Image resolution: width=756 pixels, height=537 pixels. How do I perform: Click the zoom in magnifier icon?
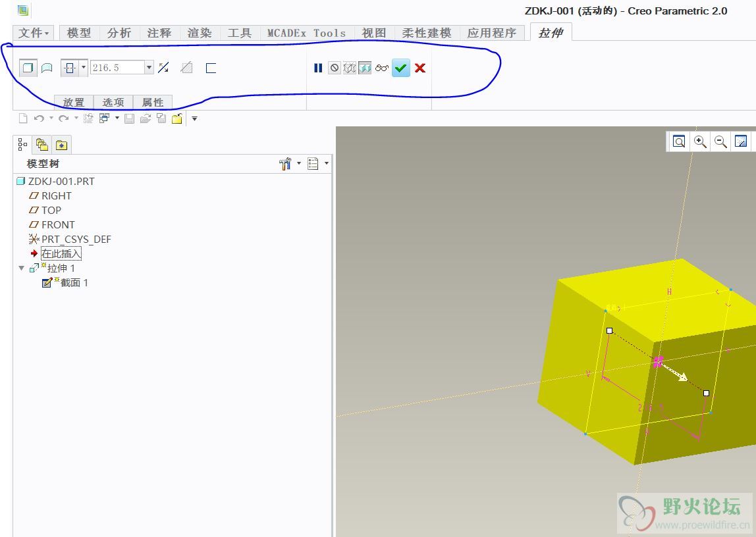pos(700,141)
